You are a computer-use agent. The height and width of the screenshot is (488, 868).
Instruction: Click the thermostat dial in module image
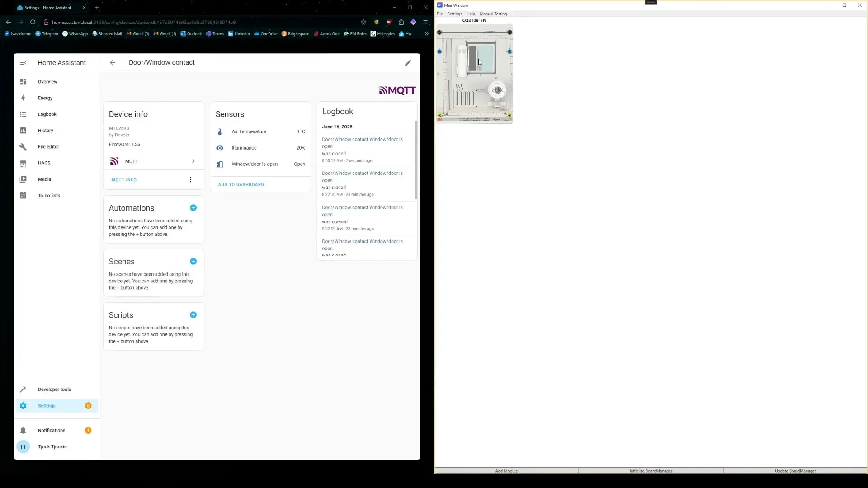click(x=497, y=90)
